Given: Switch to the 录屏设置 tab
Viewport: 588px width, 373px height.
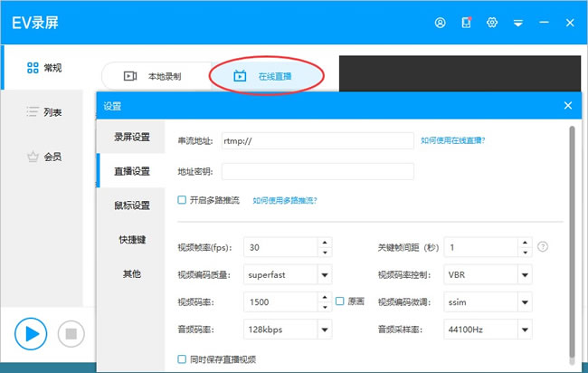Looking at the screenshot, I should pyautogui.click(x=131, y=137).
